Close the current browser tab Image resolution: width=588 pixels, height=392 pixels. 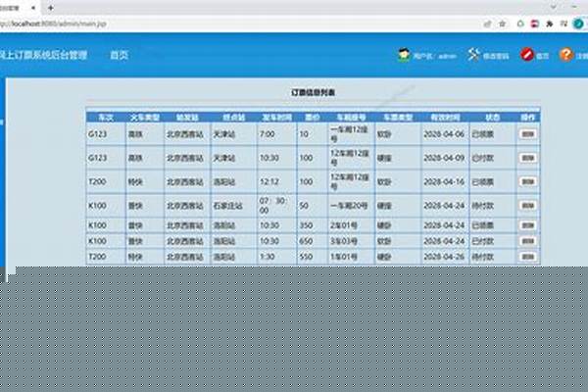pos(33,8)
